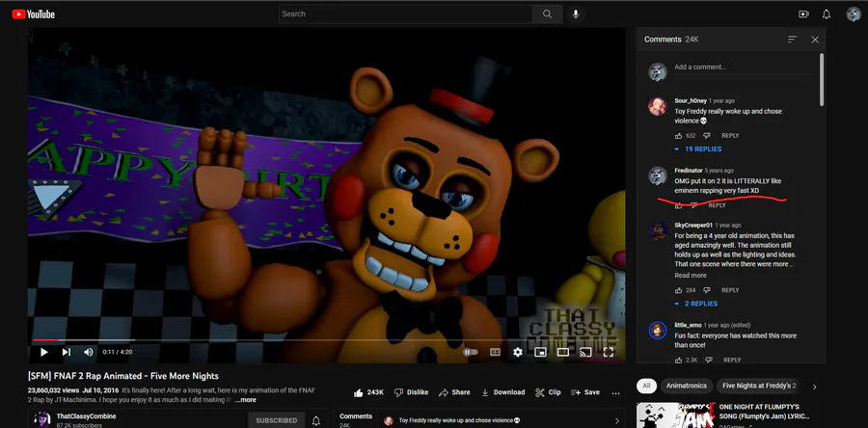Image resolution: width=868 pixels, height=428 pixels.
Task: Open ThatClassyCombine channel avatar
Action: pyautogui.click(x=42, y=419)
